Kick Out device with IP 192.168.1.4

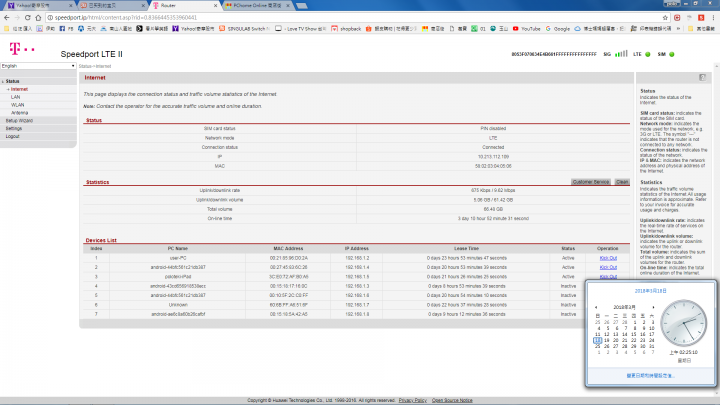(x=608, y=267)
